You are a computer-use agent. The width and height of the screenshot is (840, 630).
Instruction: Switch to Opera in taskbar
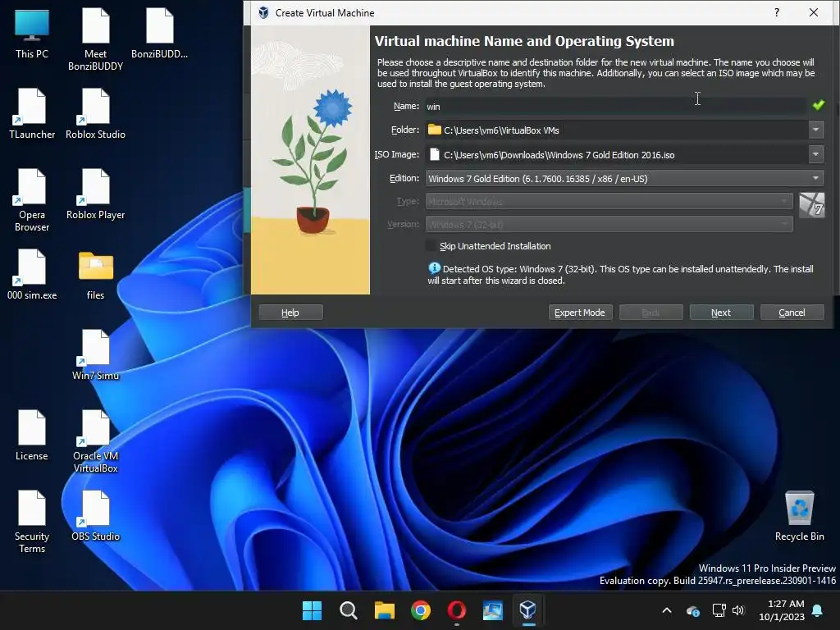click(456, 610)
